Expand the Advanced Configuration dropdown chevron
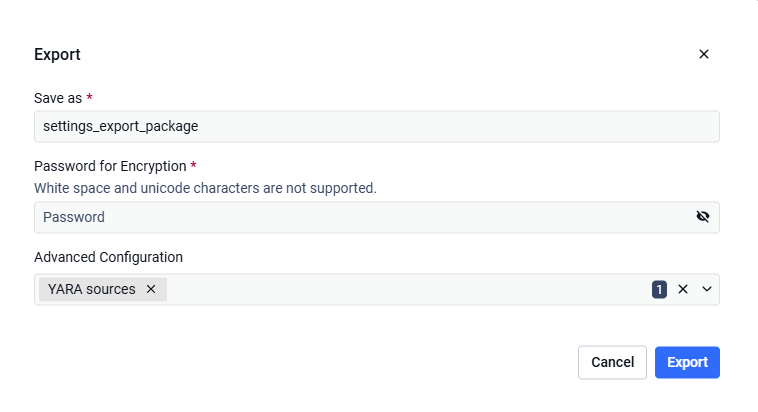The width and height of the screenshot is (758, 412). 707,289
